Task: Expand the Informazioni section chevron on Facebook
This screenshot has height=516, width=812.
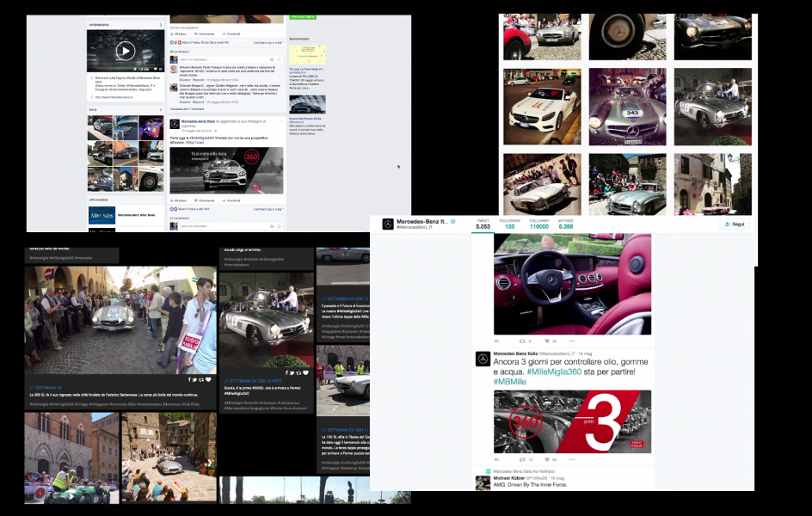Action: 161,25
